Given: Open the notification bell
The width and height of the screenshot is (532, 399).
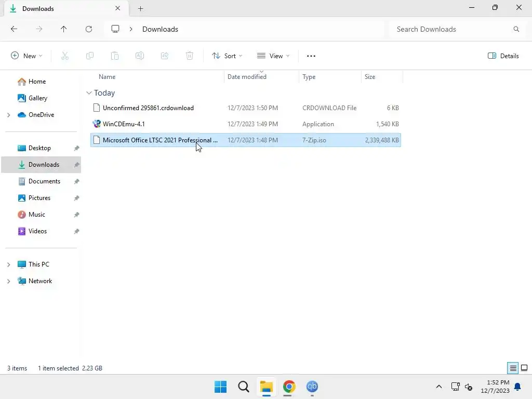Looking at the screenshot, I should tap(518, 387).
